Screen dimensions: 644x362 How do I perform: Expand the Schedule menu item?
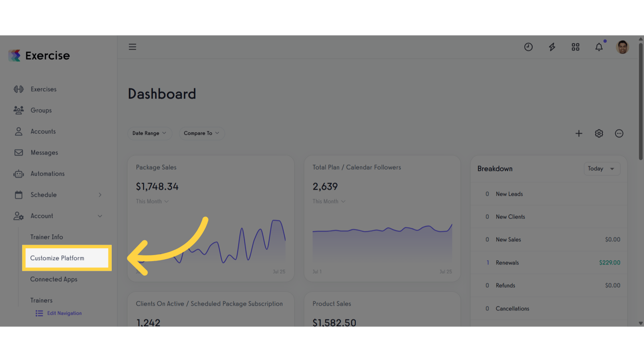[x=99, y=195]
